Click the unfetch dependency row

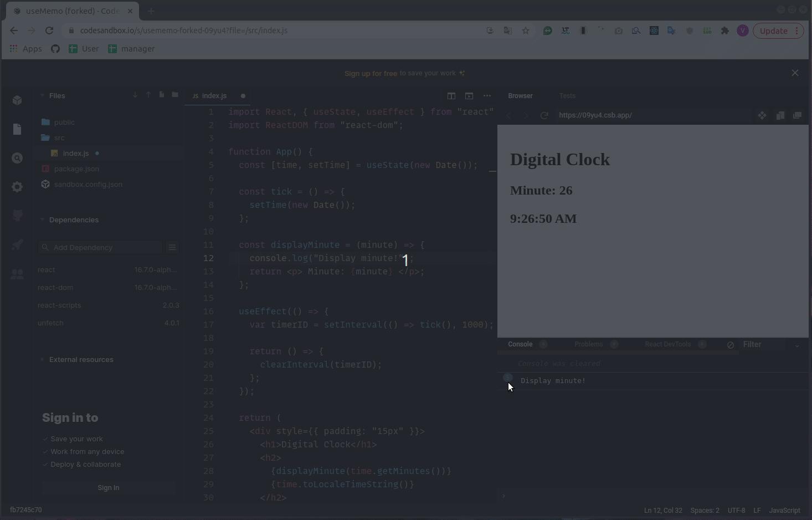pyautogui.click(x=109, y=323)
